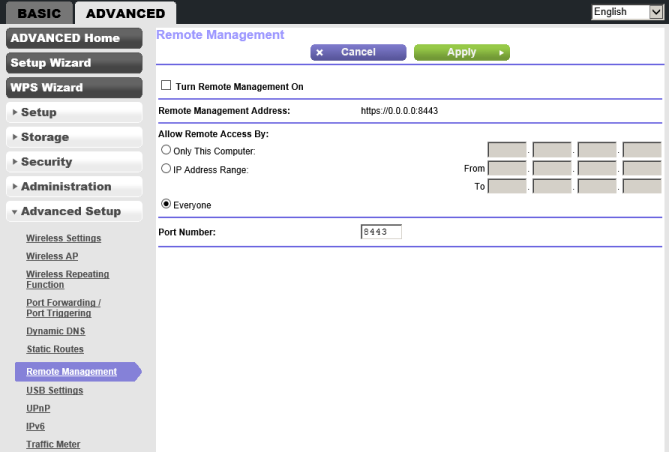Screen dimensions: 669x452
Task: Open Wireless Repeating Function page
Action: pyautogui.click(x=67, y=279)
